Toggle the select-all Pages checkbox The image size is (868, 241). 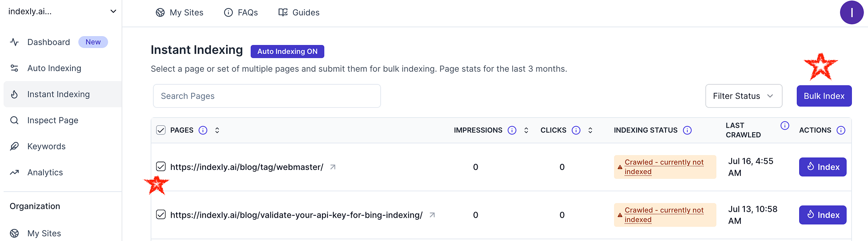click(161, 130)
